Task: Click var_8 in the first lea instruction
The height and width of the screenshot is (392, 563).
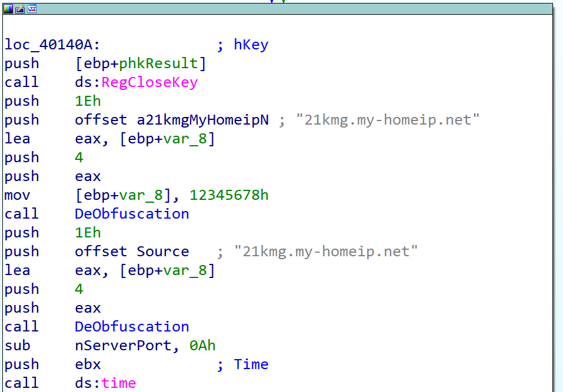Action: pyautogui.click(x=185, y=139)
